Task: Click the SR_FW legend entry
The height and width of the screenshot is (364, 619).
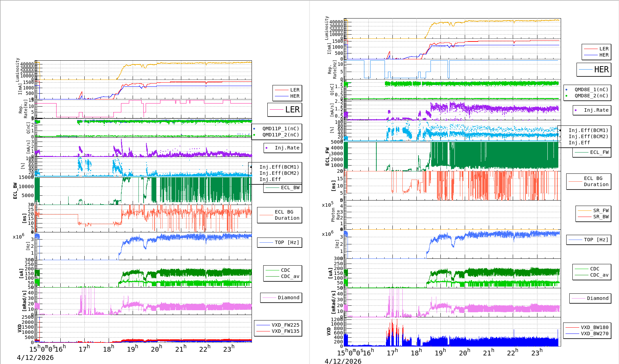Action: click(600, 210)
